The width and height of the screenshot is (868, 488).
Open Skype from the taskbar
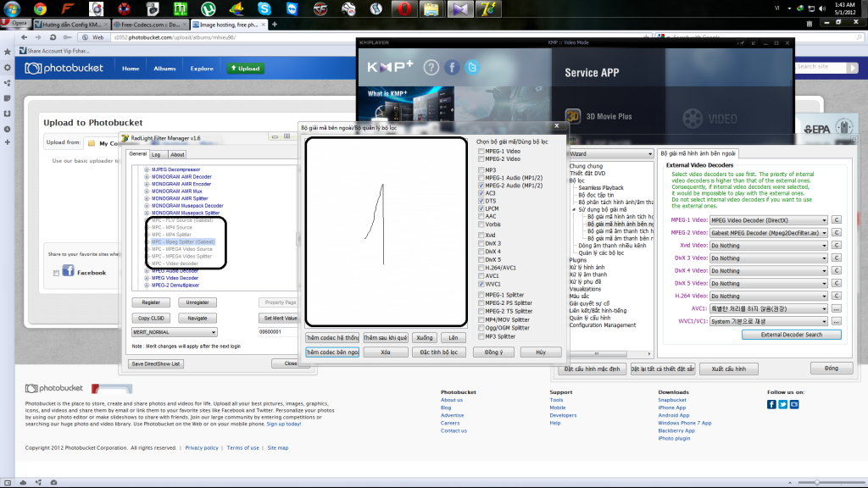pos(264,8)
